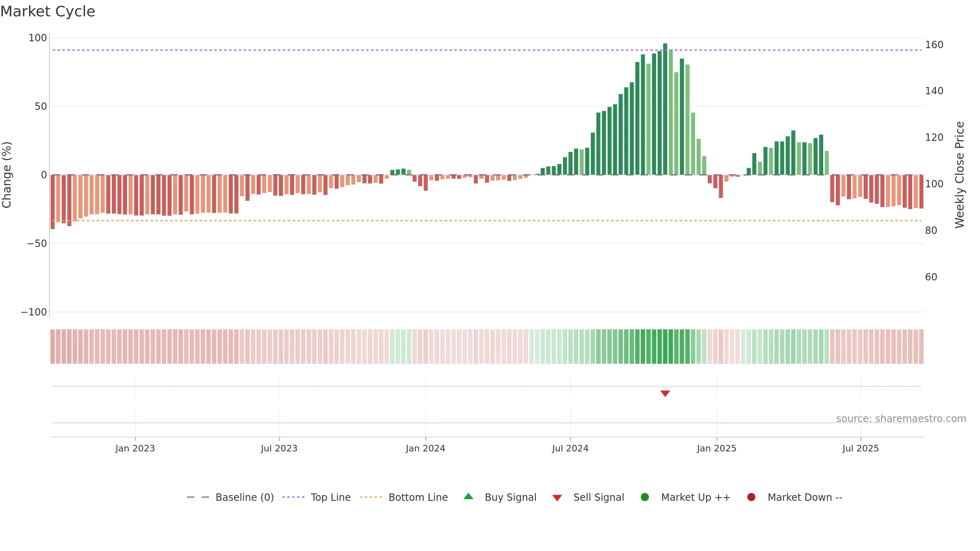This screenshot has width=980, height=551.
Task: Click the Change (%) y-axis title
Action: (x=7, y=175)
